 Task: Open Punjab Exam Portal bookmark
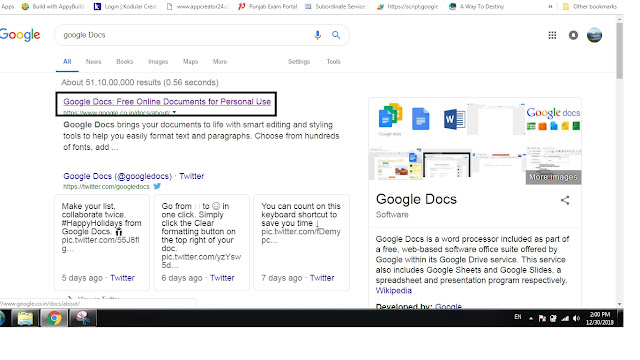[x=268, y=7]
